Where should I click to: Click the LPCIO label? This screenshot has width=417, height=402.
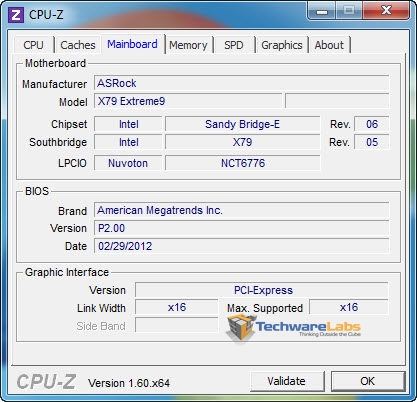coord(72,163)
